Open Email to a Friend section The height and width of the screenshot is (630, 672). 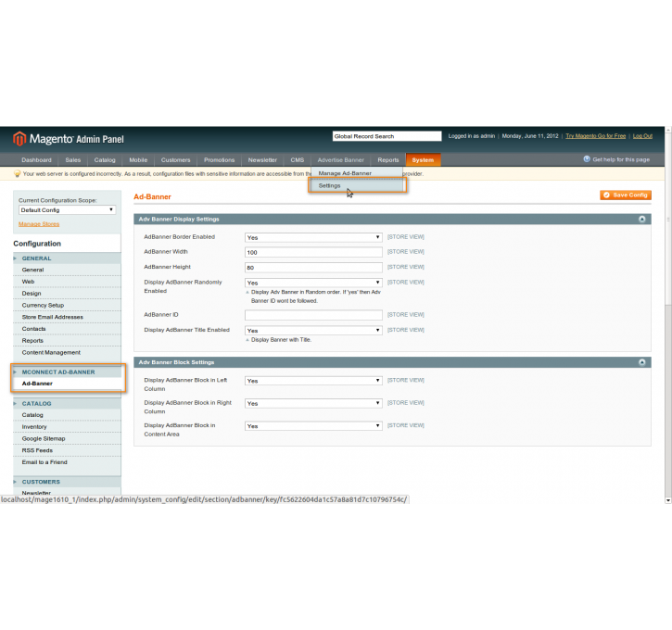coord(44,462)
